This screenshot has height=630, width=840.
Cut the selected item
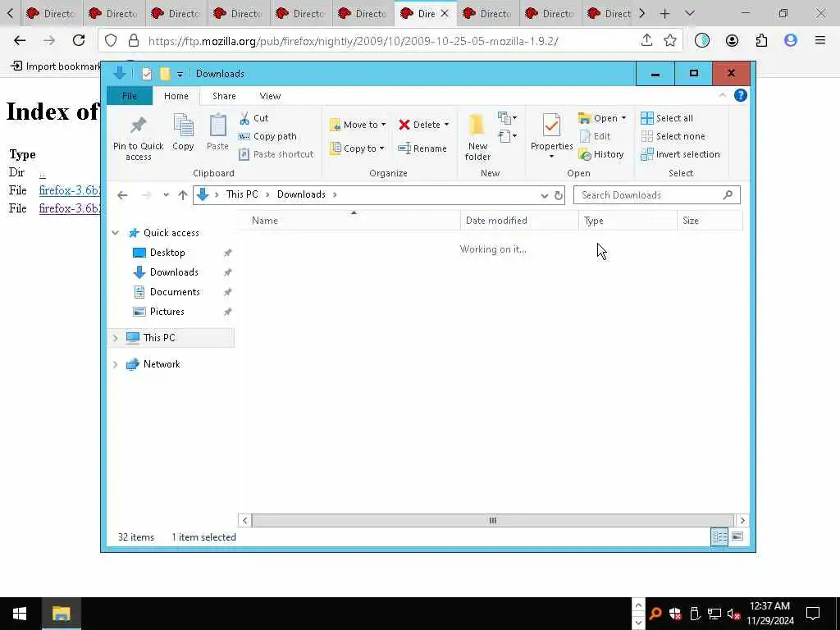254,118
